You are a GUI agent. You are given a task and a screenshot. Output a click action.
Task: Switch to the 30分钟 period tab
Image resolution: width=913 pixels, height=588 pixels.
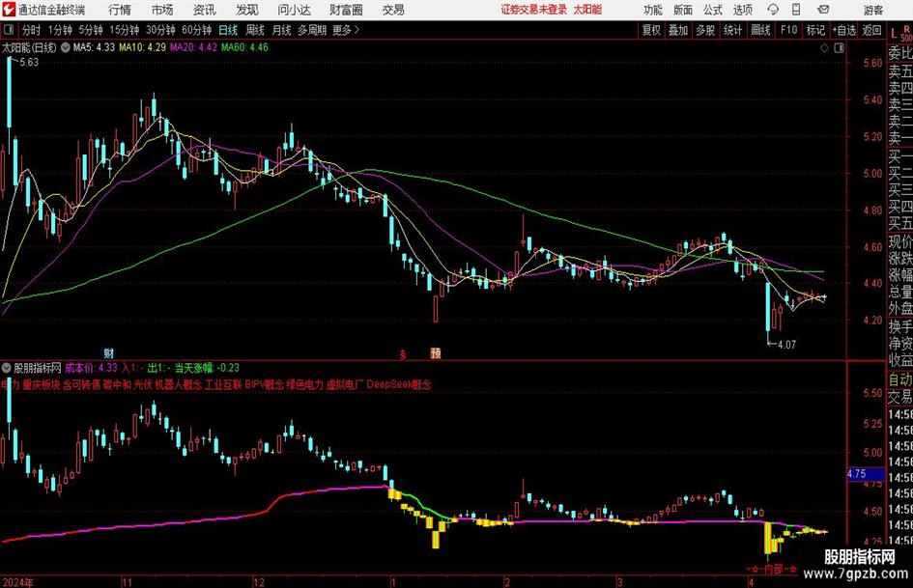[x=160, y=30]
